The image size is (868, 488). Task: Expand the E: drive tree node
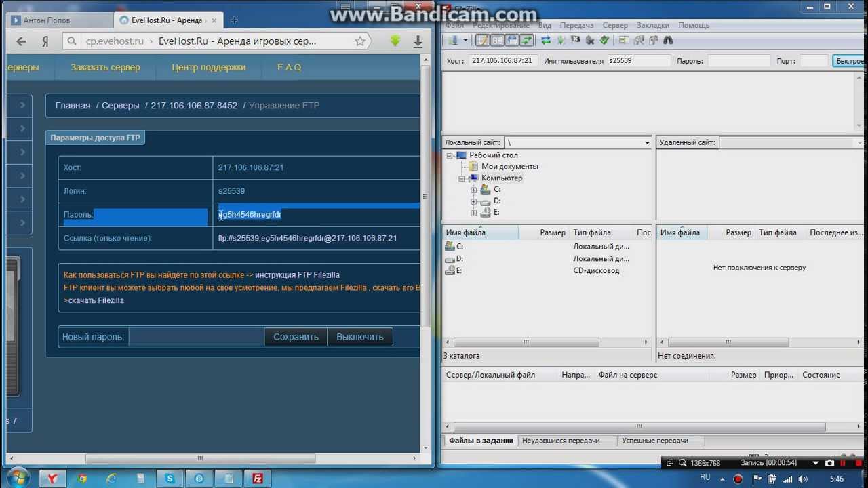pos(473,213)
